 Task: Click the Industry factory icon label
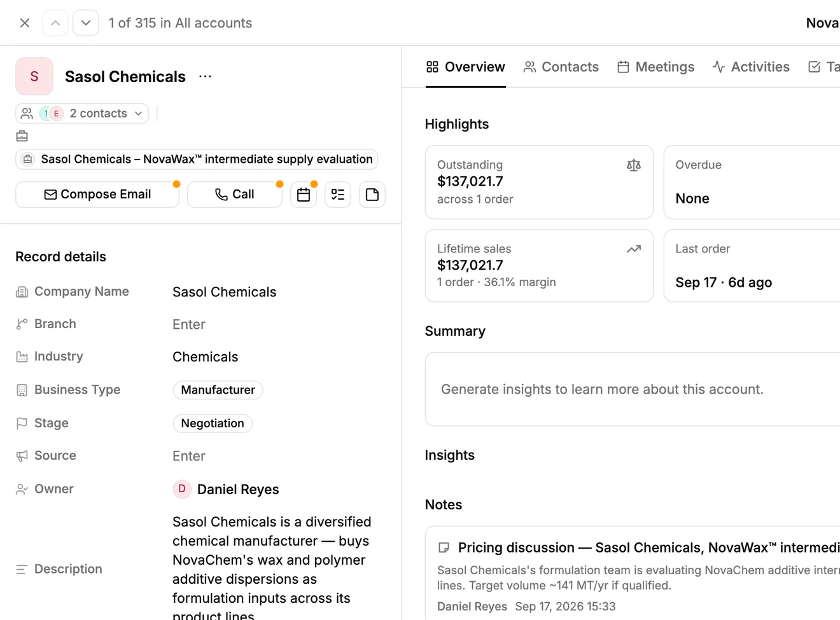coord(22,357)
